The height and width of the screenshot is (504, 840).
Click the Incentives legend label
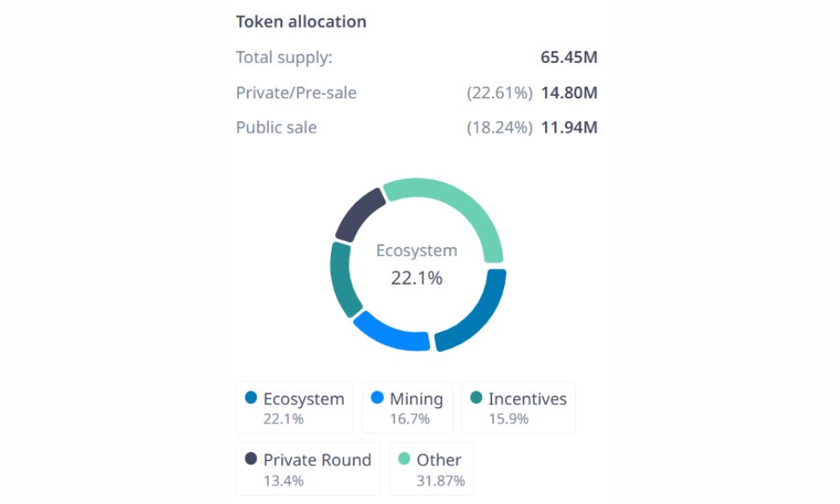526,398
